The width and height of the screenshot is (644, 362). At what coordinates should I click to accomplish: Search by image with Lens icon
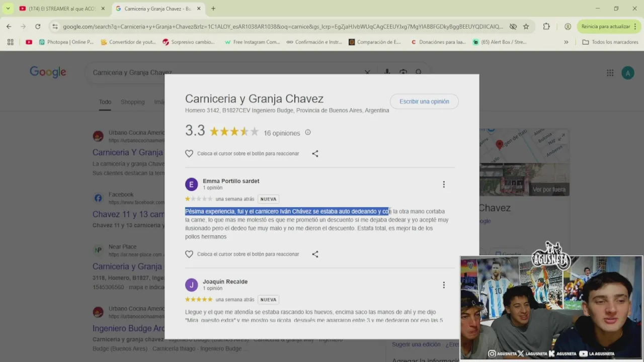[x=403, y=71]
